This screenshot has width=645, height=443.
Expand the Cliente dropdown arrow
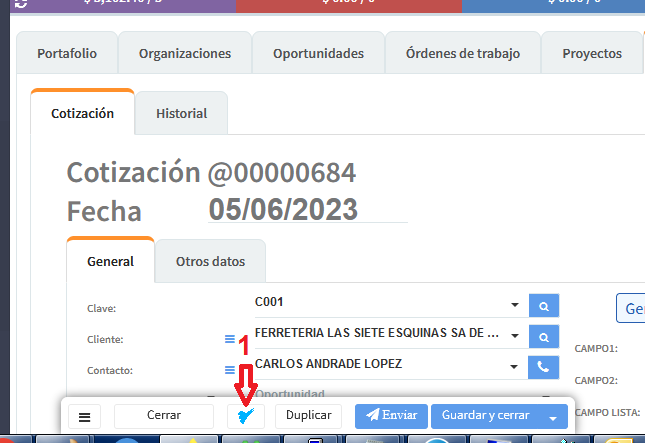pyautogui.click(x=515, y=336)
